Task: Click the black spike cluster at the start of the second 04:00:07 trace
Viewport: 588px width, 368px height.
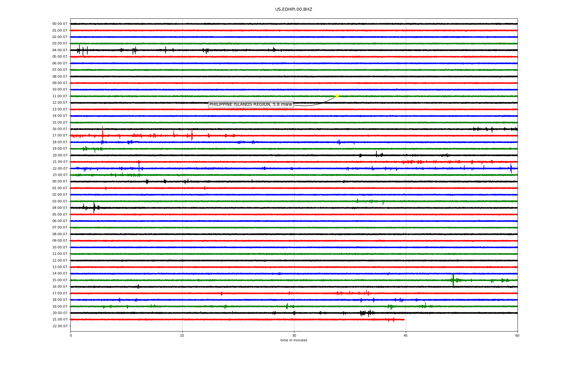Action: pos(94,208)
